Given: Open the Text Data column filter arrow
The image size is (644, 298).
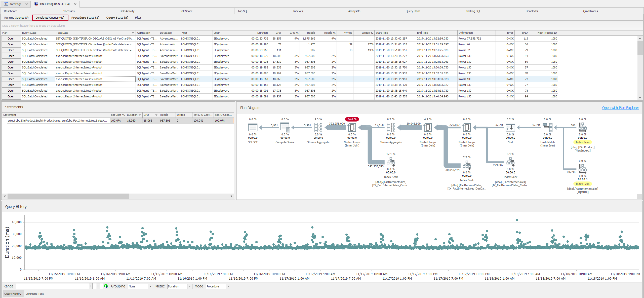Looking at the screenshot, I should 133,33.
